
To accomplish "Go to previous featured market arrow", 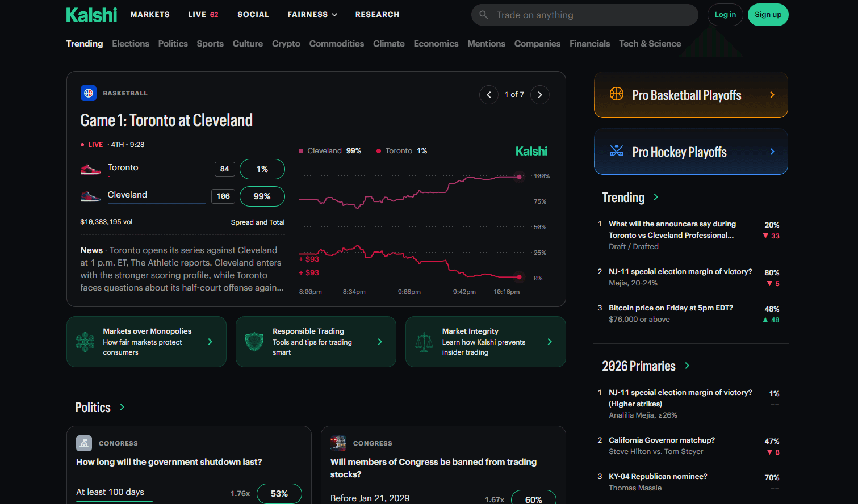I will click(489, 95).
